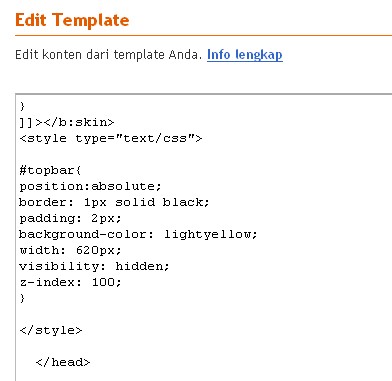Click the empty line above </style>

point(203,314)
